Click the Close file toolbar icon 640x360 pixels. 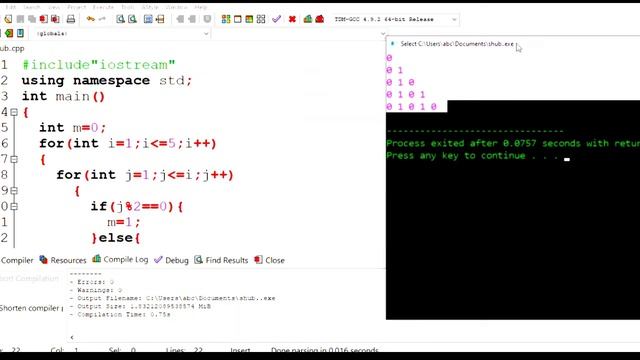point(43,19)
